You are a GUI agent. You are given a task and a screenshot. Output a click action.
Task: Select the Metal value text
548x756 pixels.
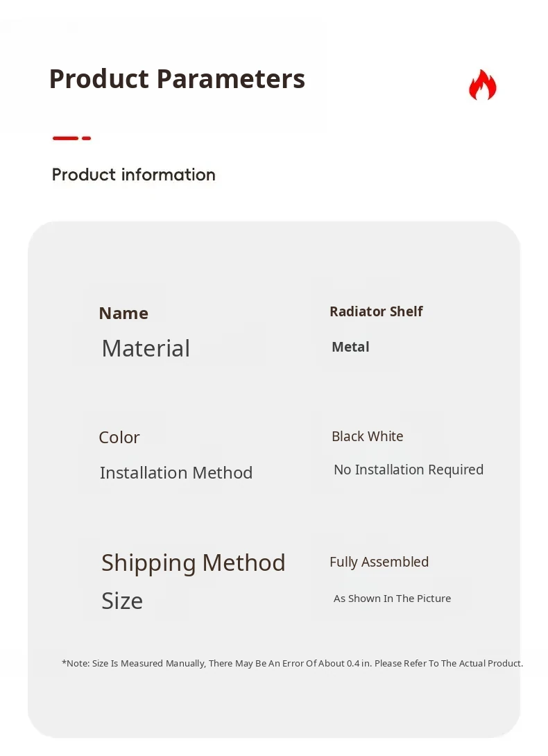pyautogui.click(x=350, y=347)
